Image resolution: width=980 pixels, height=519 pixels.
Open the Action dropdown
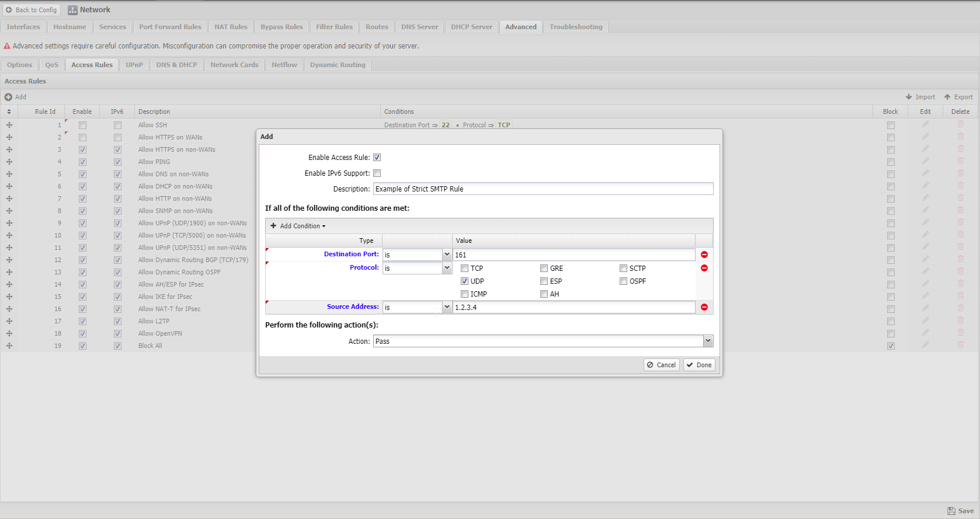[708, 341]
